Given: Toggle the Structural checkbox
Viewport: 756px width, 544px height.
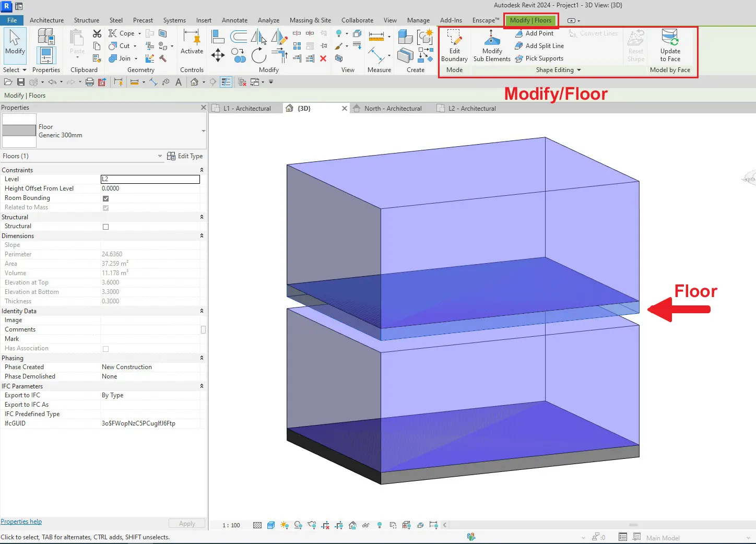Looking at the screenshot, I should point(105,227).
